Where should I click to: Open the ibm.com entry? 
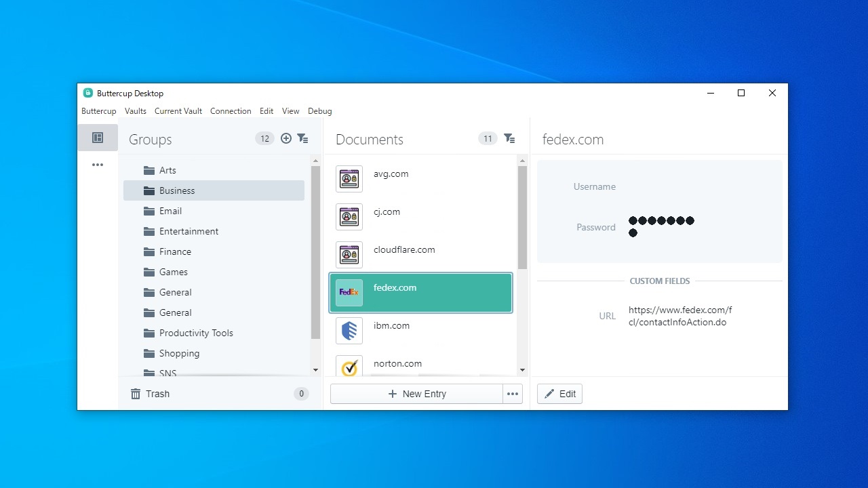click(420, 331)
